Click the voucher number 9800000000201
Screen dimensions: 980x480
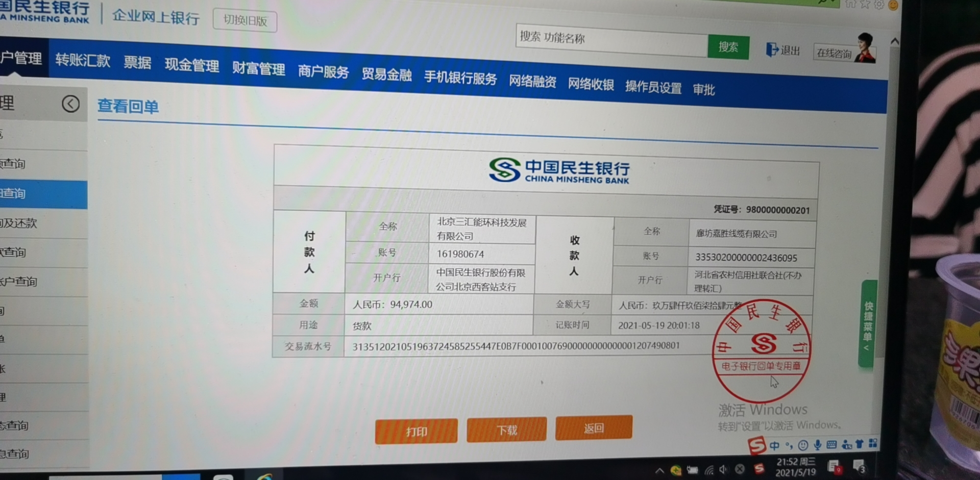point(777,210)
